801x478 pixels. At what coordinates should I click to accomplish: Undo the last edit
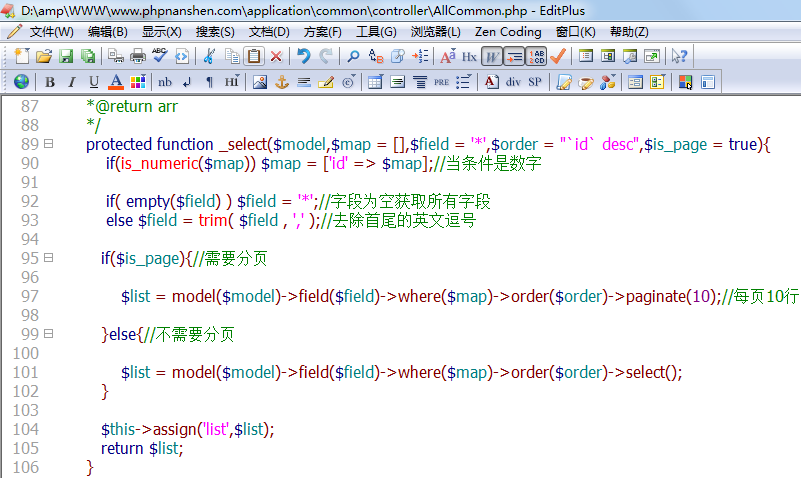point(303,56)
